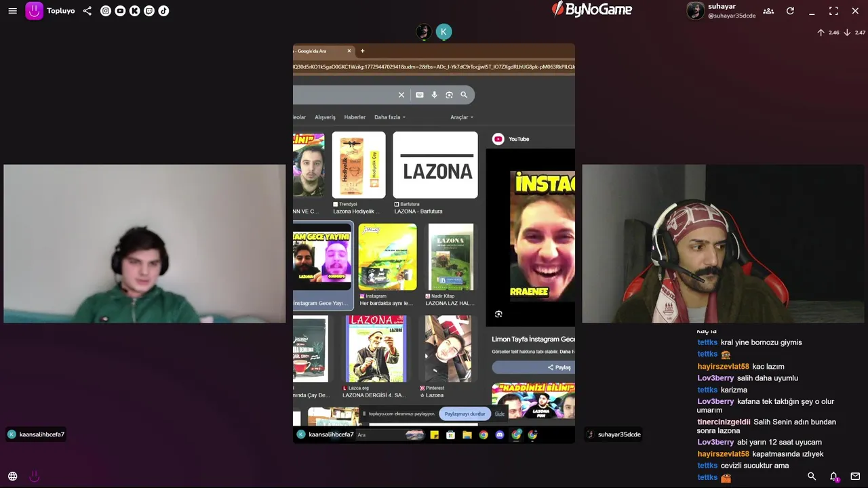Close the Google'da Ara browser tab
This screenshot has width=868, height=488.
coord(349,51)
